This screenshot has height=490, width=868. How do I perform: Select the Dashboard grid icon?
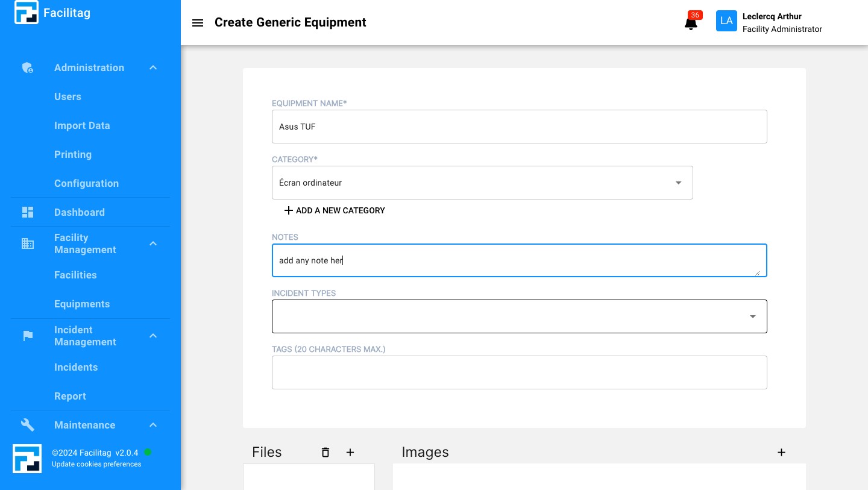coord(27,212)
